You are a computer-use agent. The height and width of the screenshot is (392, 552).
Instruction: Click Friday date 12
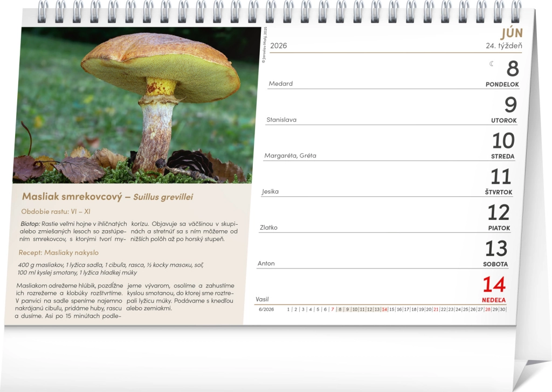499,213
